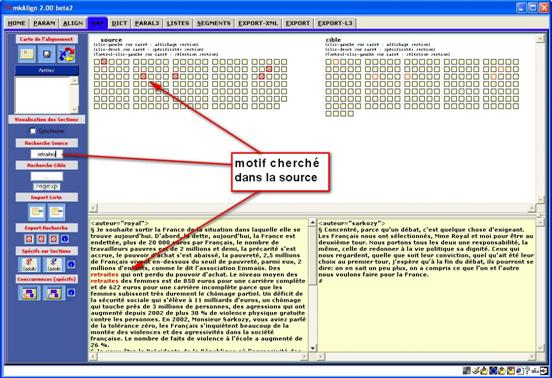Click the middle square icon under Carte de l'alignement

(x=46, y=55)
